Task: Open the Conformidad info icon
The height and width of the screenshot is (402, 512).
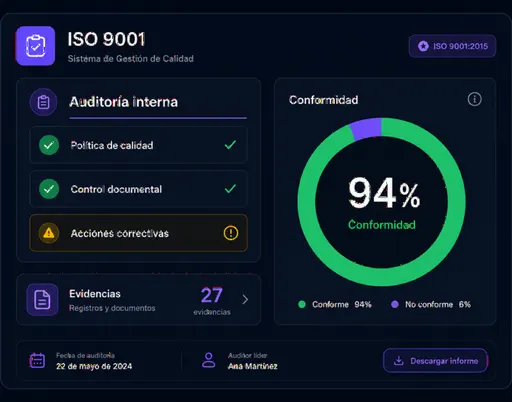Action: pos(474,99)
